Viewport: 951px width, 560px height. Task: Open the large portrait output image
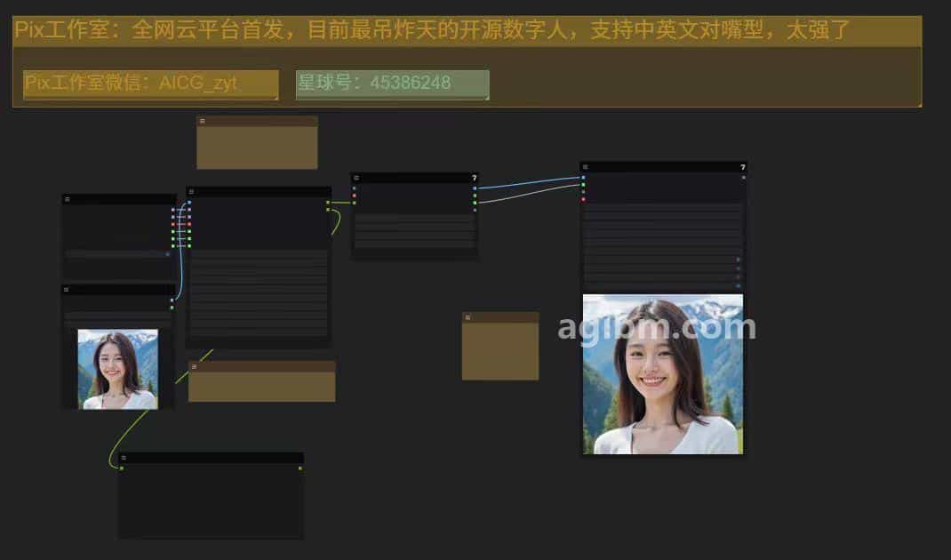click(x=662, y=374)
